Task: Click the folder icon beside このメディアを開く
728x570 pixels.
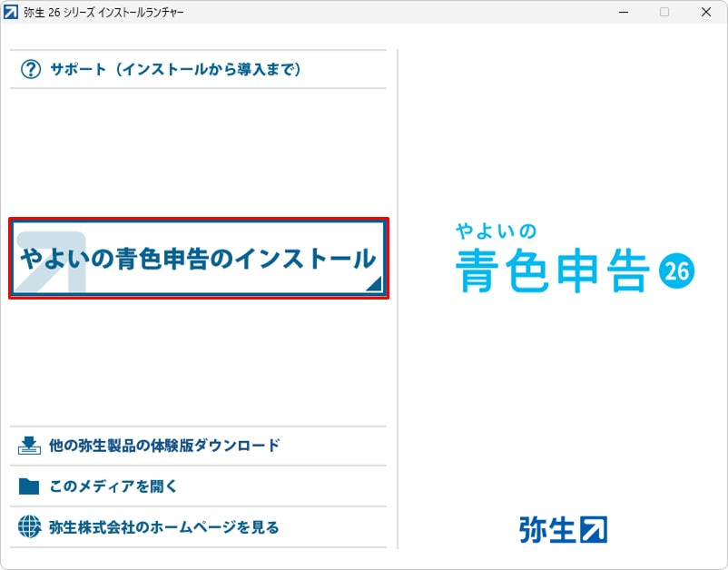Action: coord(30,486)
